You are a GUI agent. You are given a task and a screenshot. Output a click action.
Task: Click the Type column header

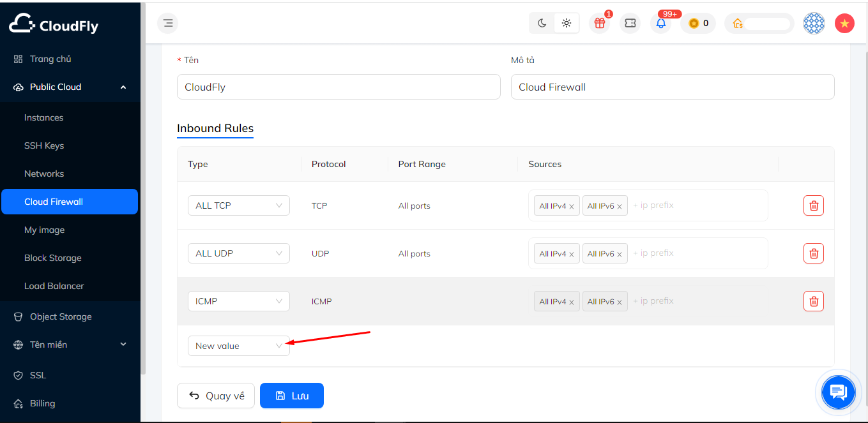tap(198, 164)
